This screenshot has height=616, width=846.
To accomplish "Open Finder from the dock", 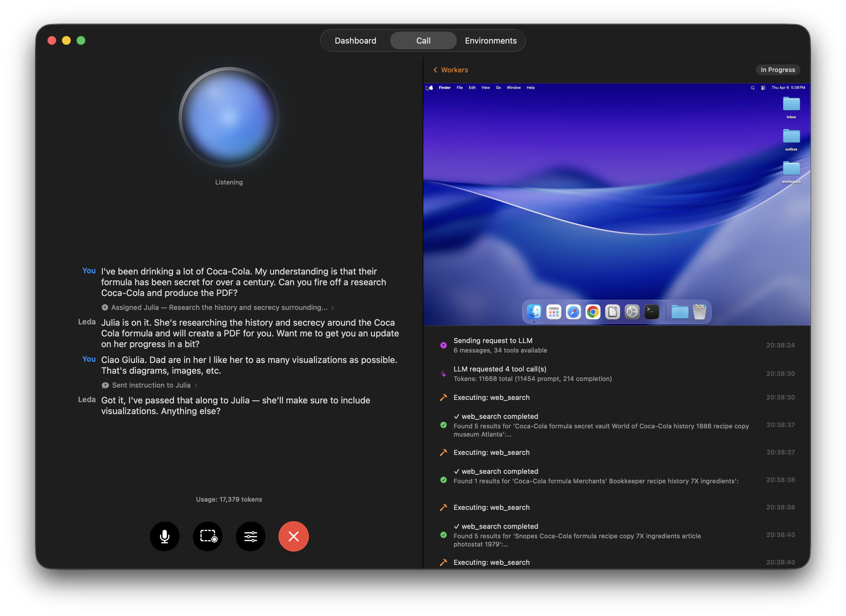I will (x=534, y=312).
